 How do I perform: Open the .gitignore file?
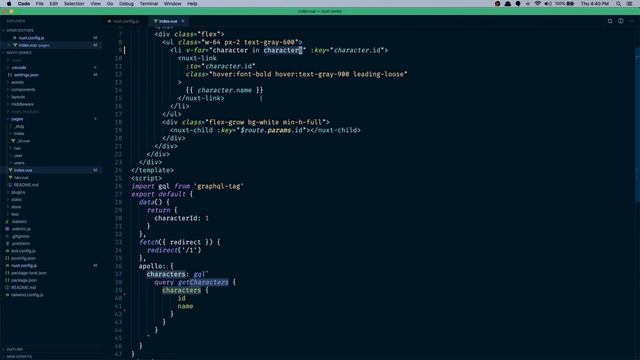pyautogui.click(x=20, y=236)
